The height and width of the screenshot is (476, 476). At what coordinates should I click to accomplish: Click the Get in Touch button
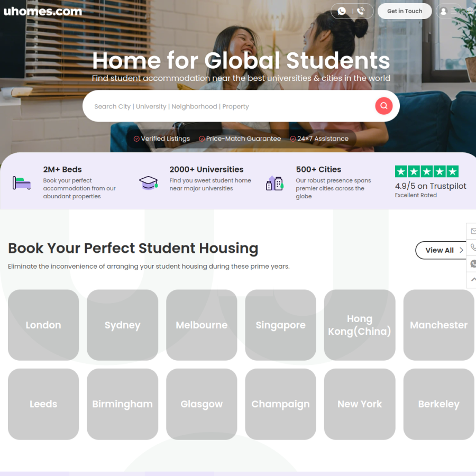click(x=405, y=11)
